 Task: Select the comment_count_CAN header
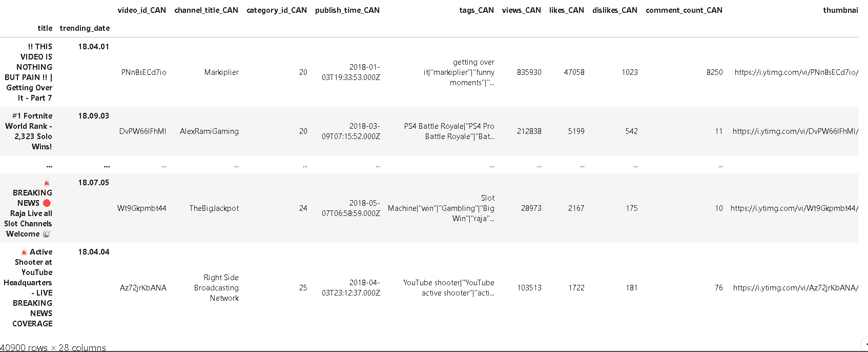(x=684, y=10)
